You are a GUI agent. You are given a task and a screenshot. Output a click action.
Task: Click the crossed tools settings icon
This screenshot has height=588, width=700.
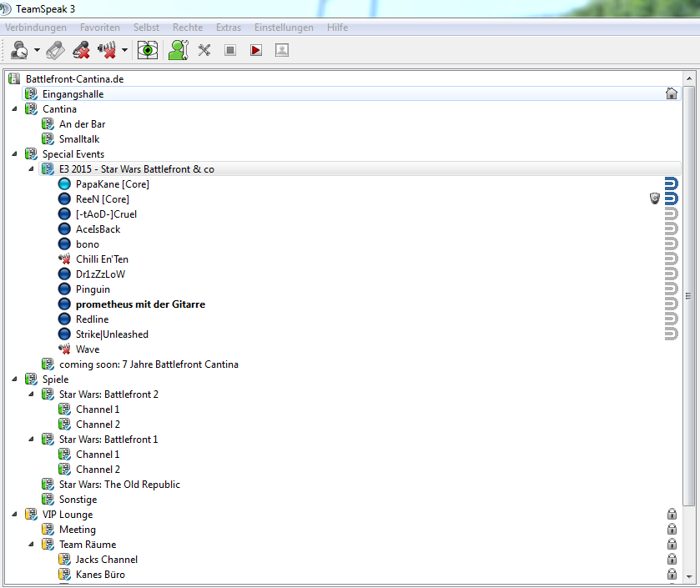[204, 50]
